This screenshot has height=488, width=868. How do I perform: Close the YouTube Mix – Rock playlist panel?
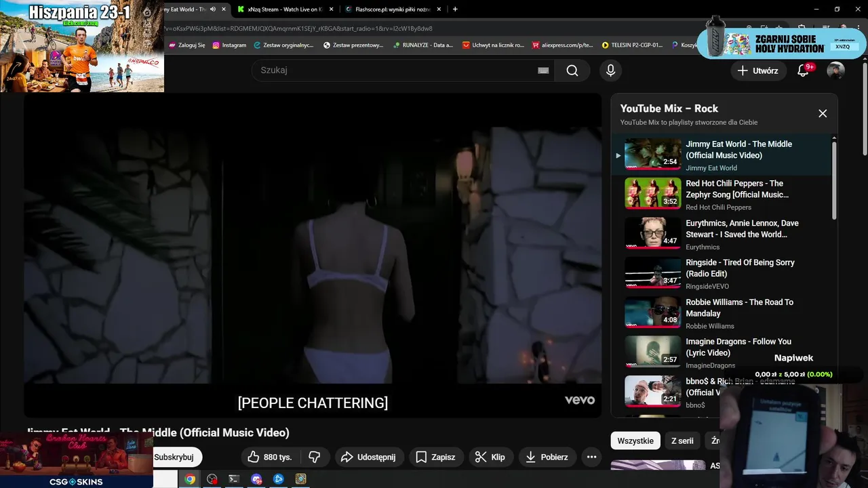click(x=823, y=114)
